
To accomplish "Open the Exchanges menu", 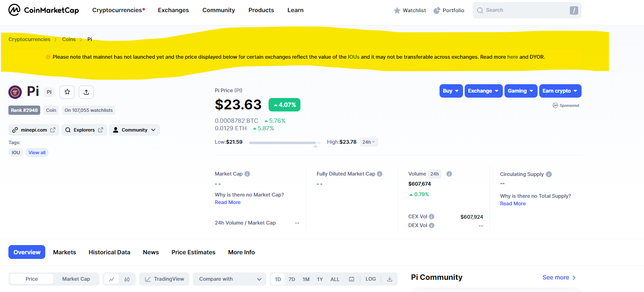I will coord(173,10).
